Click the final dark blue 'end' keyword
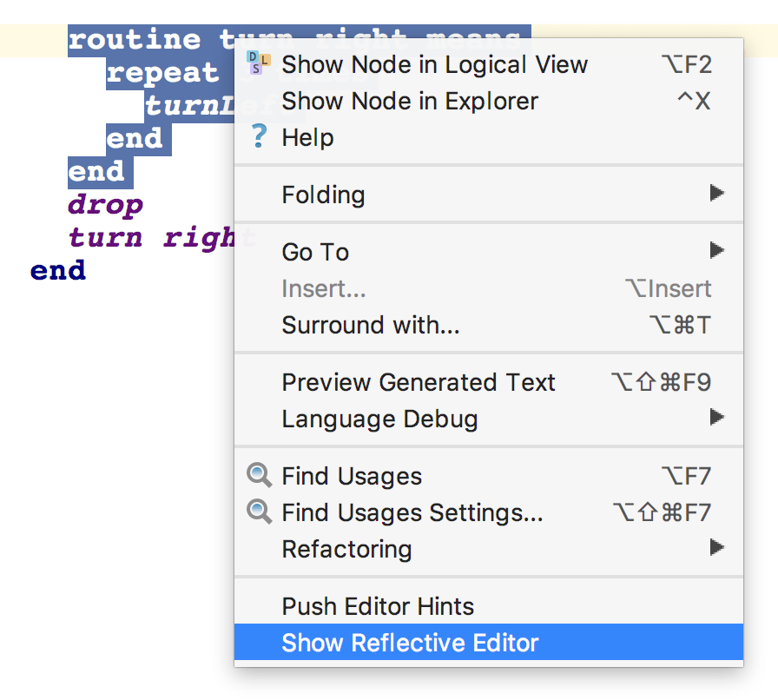Image resolution: width=778 pixels, height=700 pixels. pyautogui.click(x=58, y=270)
